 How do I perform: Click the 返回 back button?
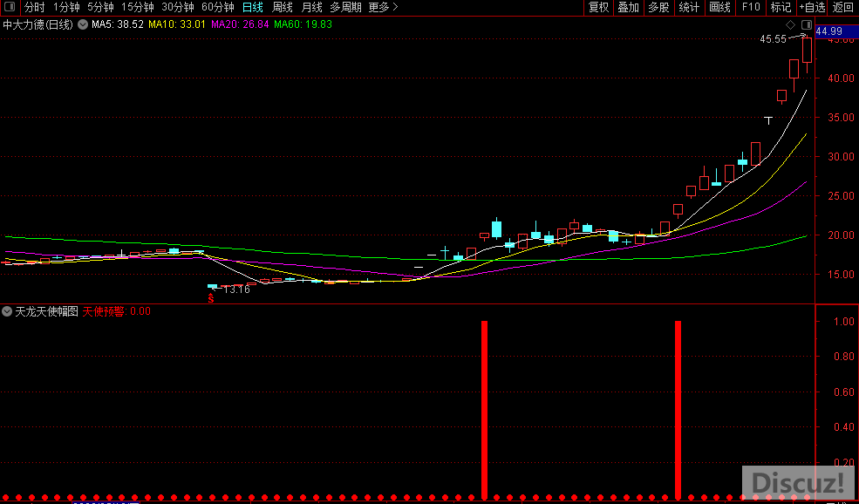[x=843, y=7]
